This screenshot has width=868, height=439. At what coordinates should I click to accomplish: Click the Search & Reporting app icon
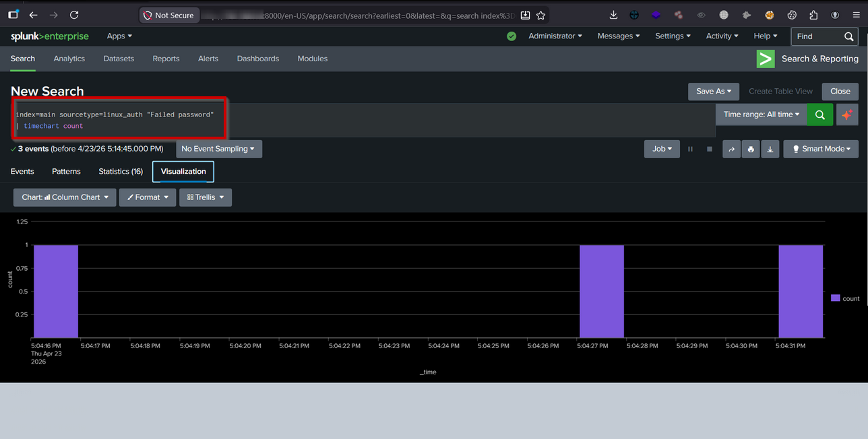(x=766, y=59)
